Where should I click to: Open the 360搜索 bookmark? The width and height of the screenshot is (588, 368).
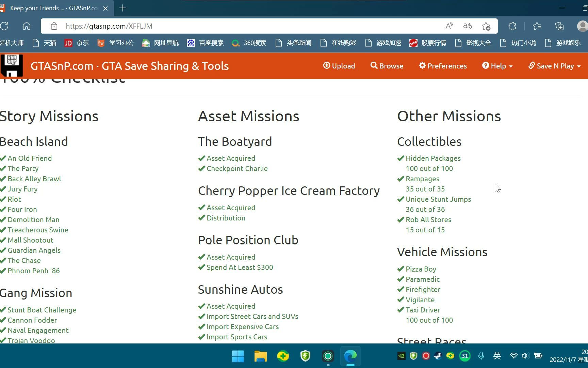click(249, 43)
